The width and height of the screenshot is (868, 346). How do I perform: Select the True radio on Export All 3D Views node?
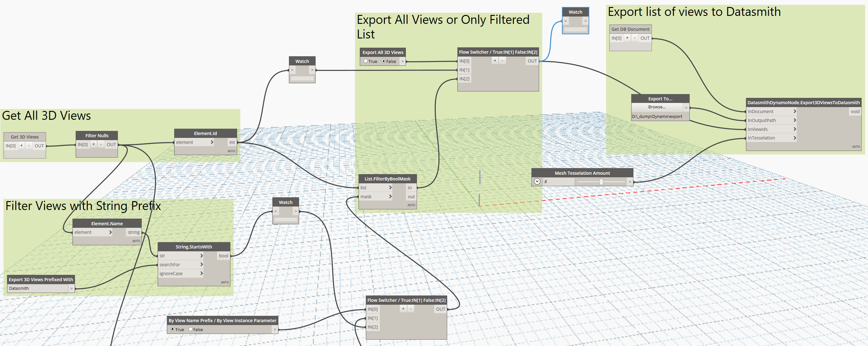point(366,61)
